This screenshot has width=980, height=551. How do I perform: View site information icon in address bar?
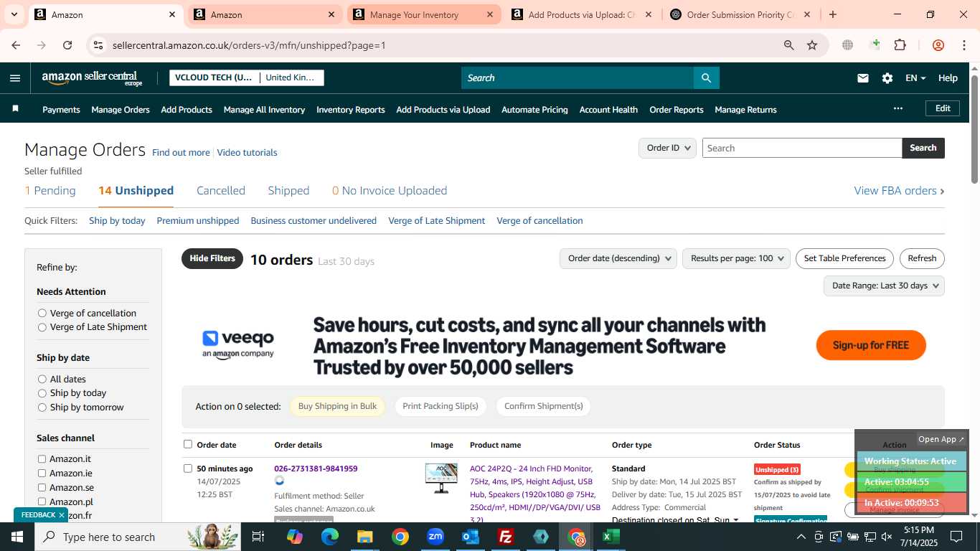click(98, 45)
